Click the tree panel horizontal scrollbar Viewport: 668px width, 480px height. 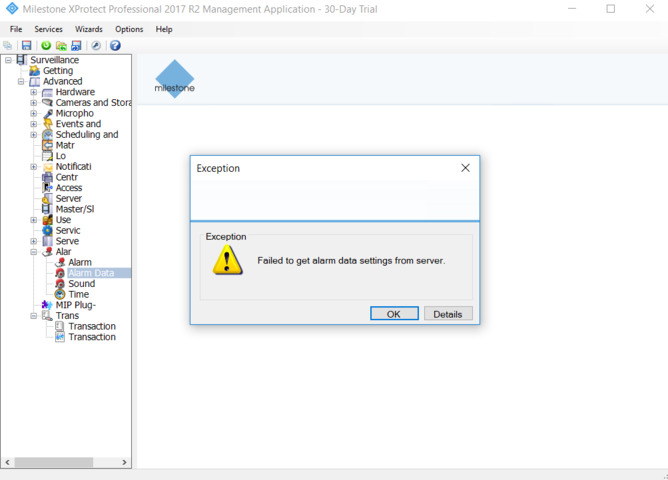click(66, 463)
